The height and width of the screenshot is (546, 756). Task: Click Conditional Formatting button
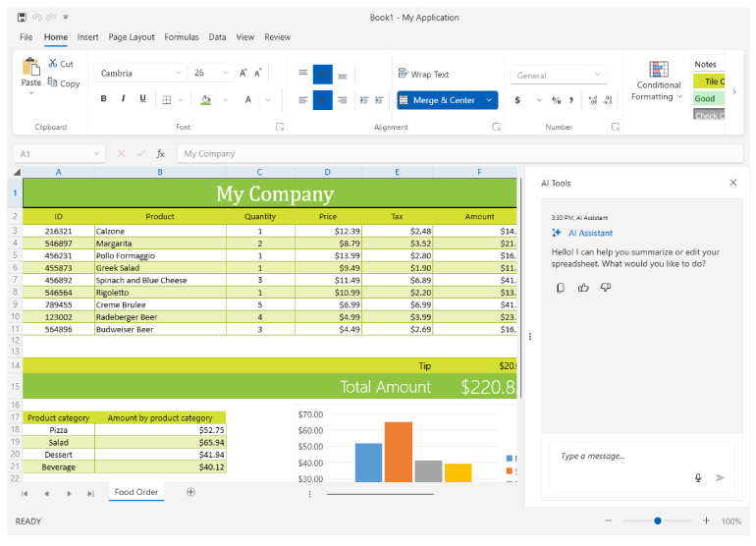coord(658,82)
